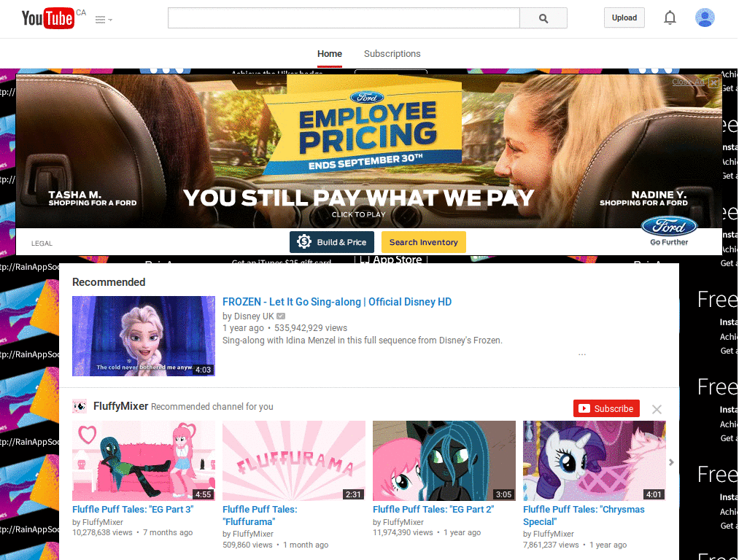Close the Ford ad with X icon
The image size is (747, 560).
(713, 82)
